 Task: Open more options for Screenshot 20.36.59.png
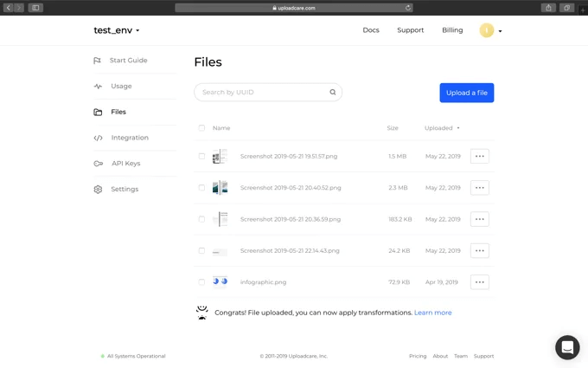480,219
